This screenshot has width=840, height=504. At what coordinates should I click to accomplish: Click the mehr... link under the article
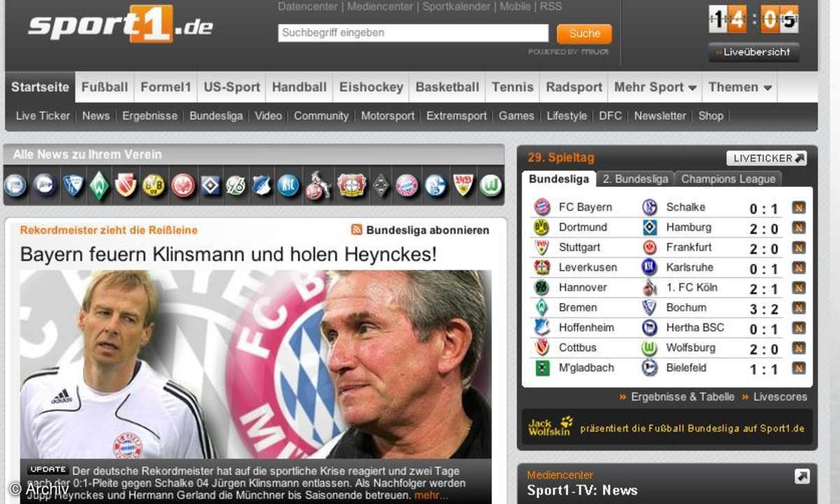pos(431,496)
